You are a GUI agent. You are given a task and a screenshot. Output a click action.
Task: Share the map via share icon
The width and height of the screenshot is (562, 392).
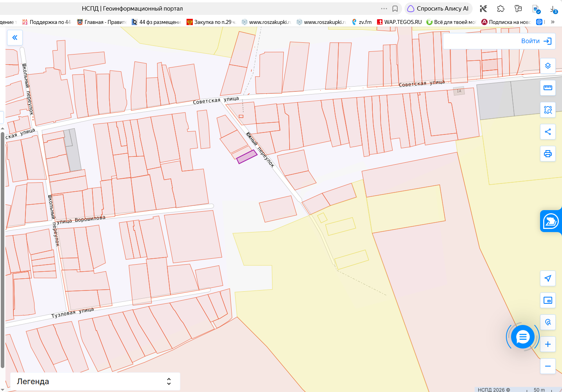coord(548,132)
